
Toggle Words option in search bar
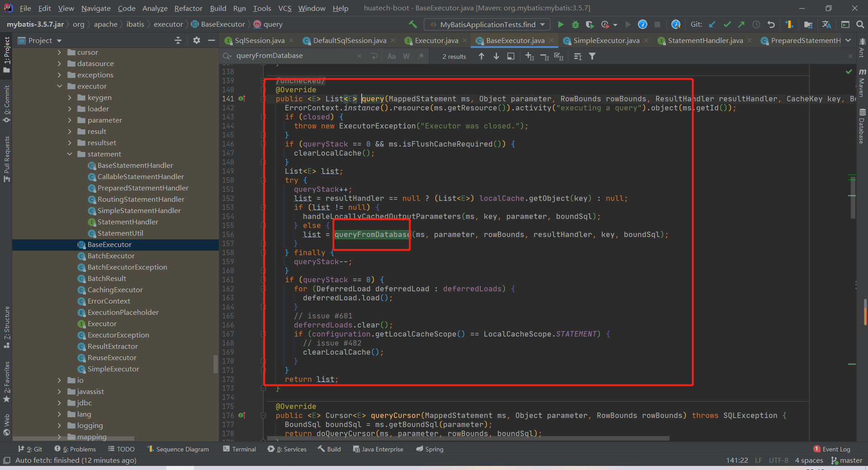406,56
